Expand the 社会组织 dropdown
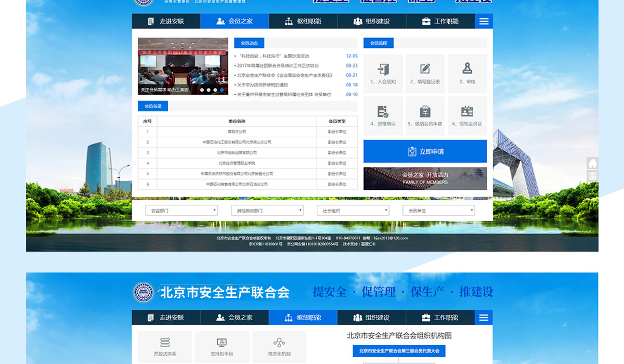624x364 pixels. pos(353,211)
